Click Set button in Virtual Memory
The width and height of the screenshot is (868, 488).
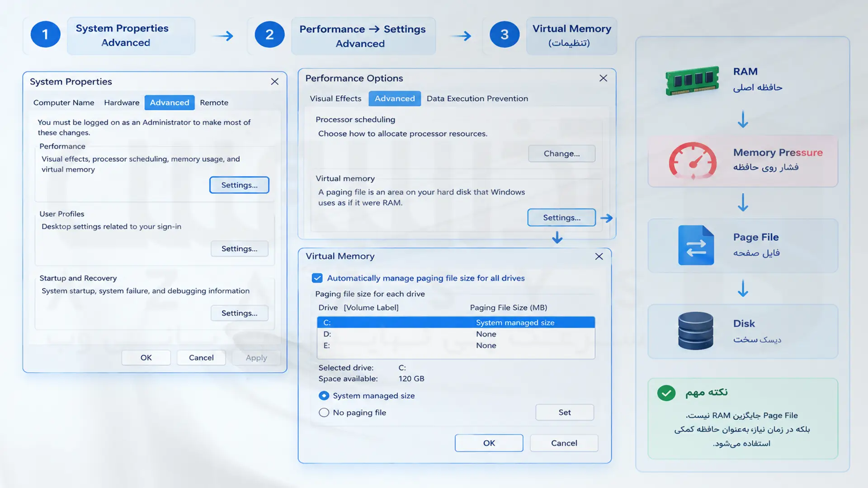(565, 412)
